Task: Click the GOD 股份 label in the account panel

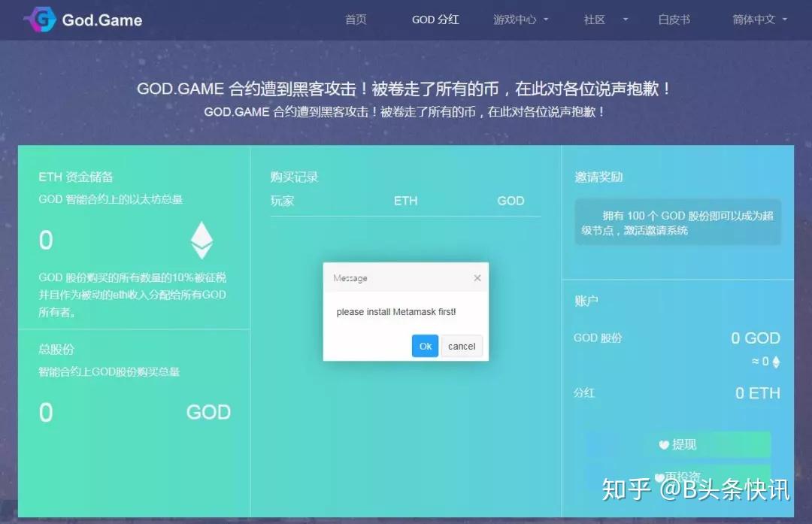Action: pyautogui.click(x=598, y=338)
